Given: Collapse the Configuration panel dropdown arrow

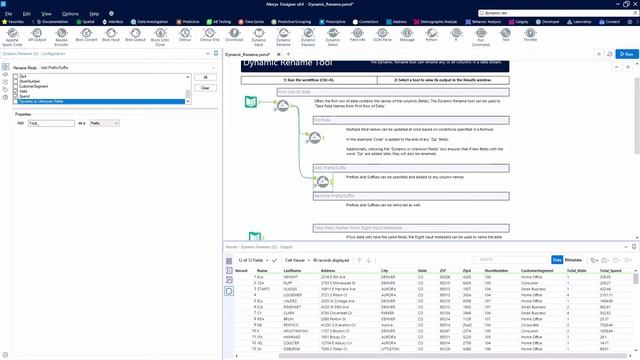Looking at the screenshot, I should click(x=208, y=53).
